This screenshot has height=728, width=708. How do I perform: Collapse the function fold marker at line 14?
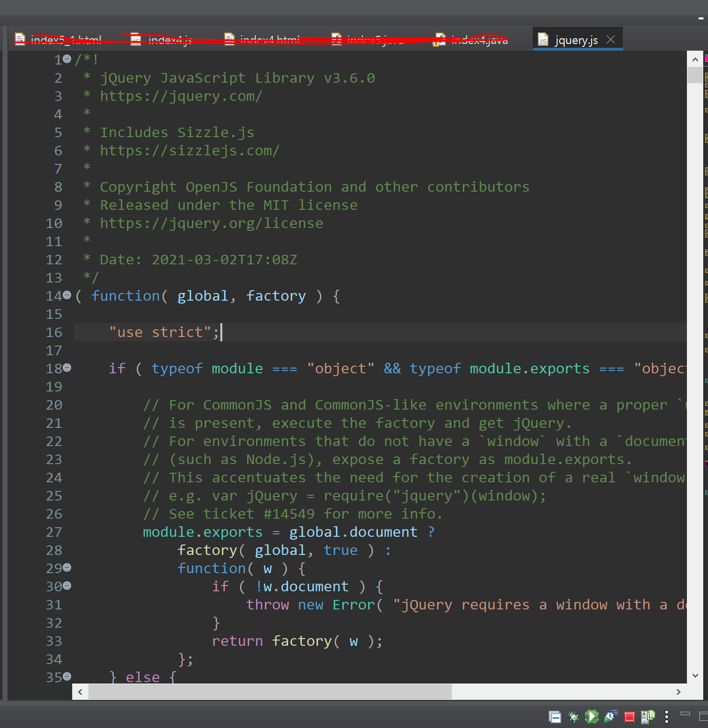(x=67, y=295)
